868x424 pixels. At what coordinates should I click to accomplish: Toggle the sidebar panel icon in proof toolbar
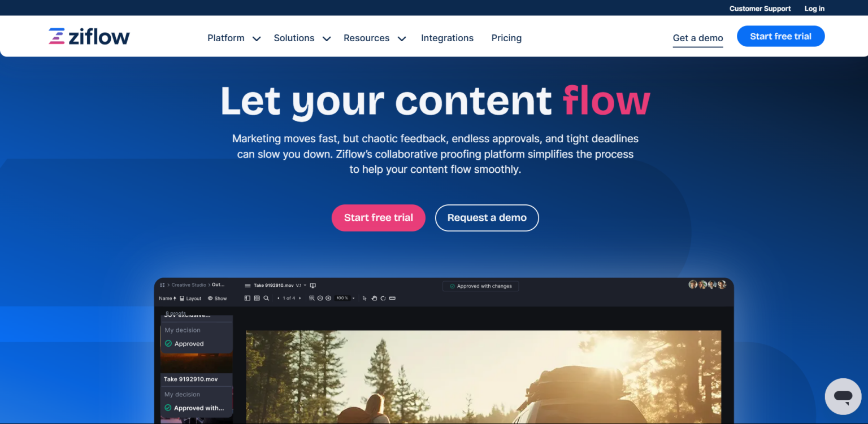(x=248, y=298)
